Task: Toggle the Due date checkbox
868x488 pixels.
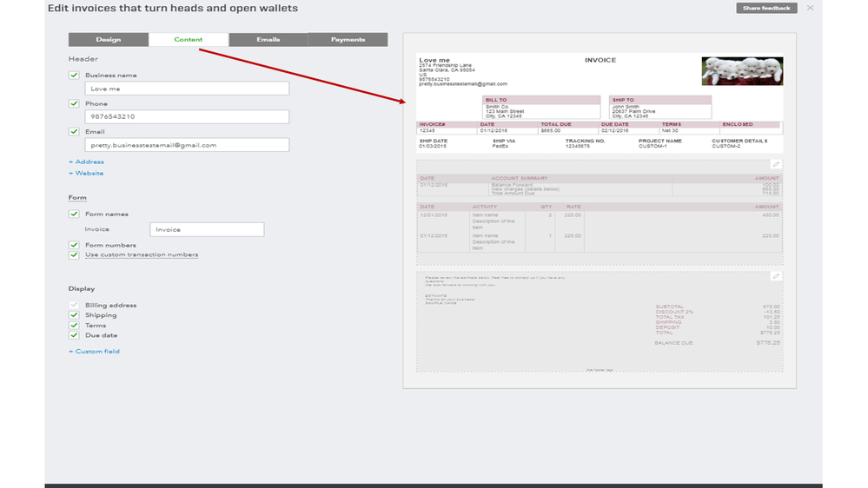Action: (74, 335)
